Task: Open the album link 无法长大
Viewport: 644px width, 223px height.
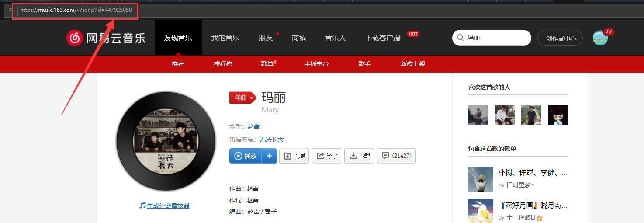Action: [271, 139]
